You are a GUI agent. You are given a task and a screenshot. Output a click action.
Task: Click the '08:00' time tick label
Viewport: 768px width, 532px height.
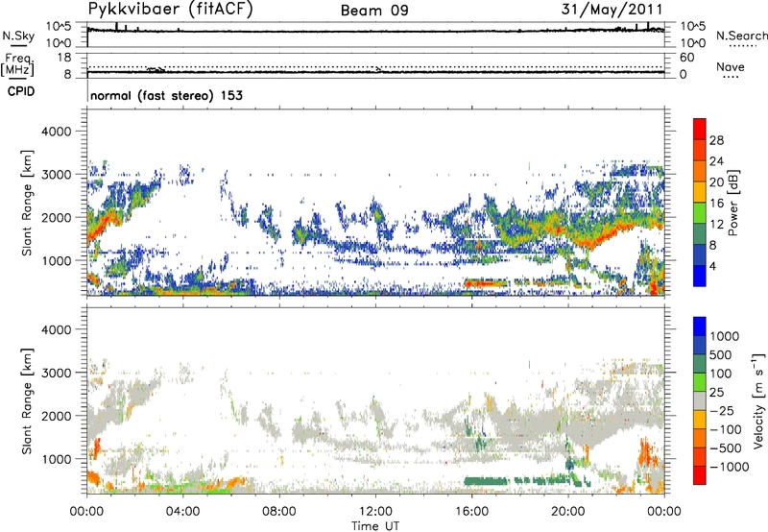(x=278, y=512)
